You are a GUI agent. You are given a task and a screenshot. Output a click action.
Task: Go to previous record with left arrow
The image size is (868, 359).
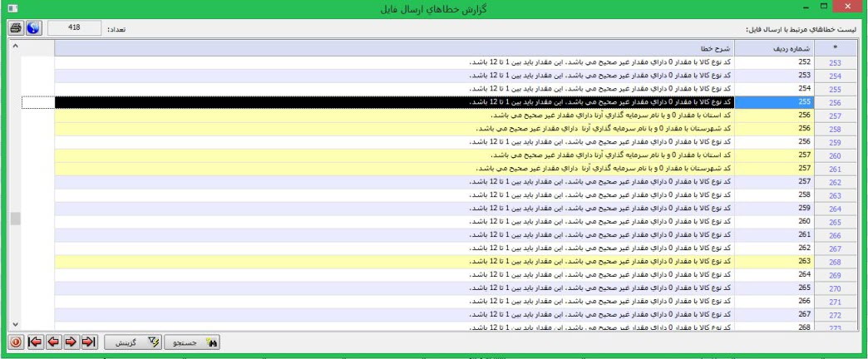click(x=53, y=342)
